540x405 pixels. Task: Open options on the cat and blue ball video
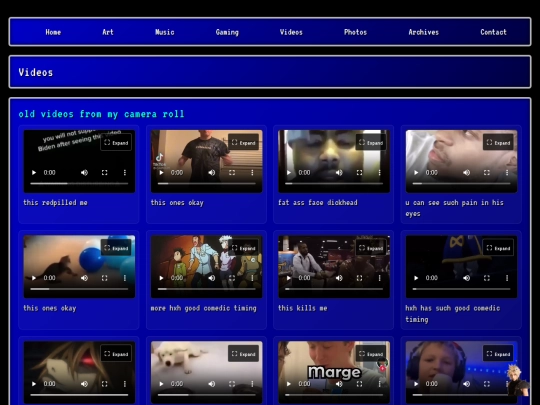tap(125, 278)
